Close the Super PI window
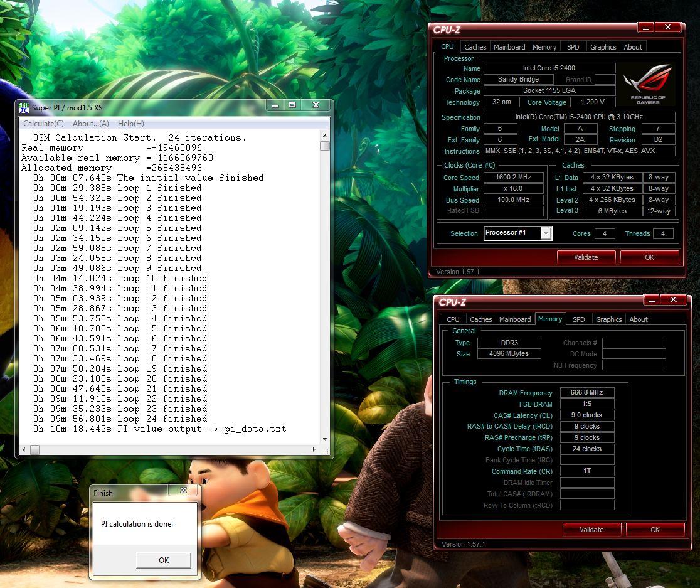 pyautogui.click(x=316, y=105)
